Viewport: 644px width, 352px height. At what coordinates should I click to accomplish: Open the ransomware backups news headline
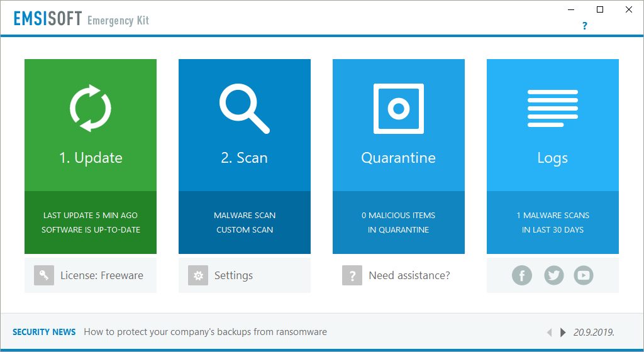pos(206,332)
